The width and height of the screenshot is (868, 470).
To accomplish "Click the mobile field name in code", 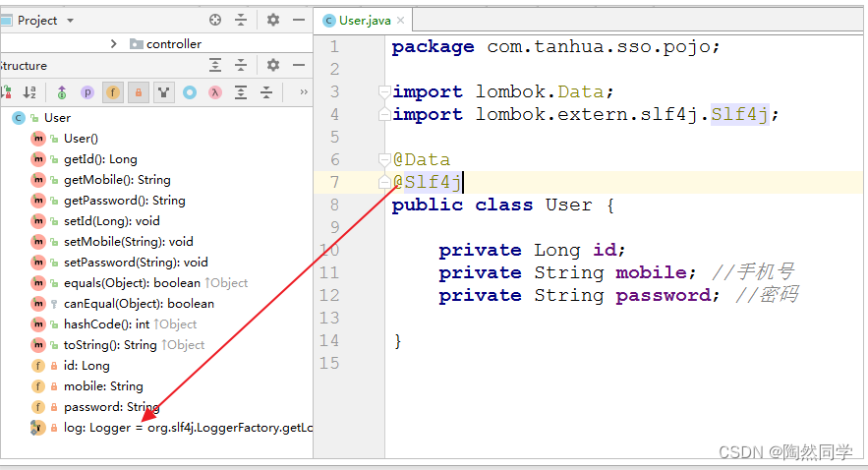I will [651, 273].
